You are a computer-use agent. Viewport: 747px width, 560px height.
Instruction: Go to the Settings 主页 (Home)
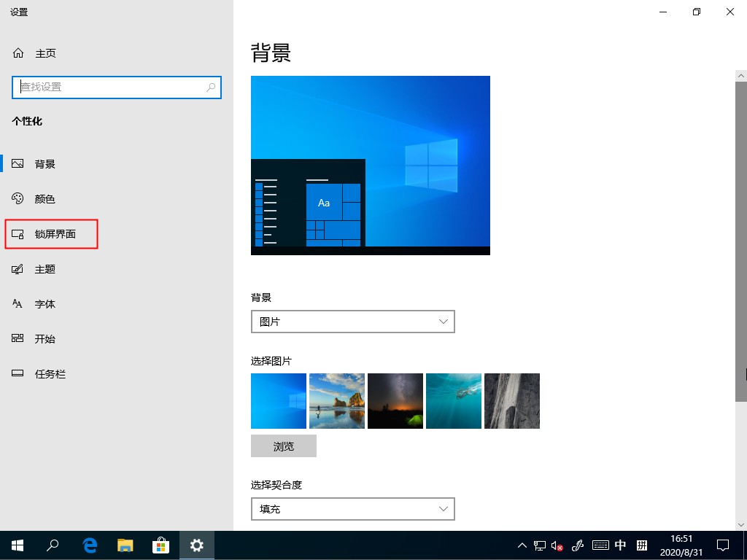[44, 52]
